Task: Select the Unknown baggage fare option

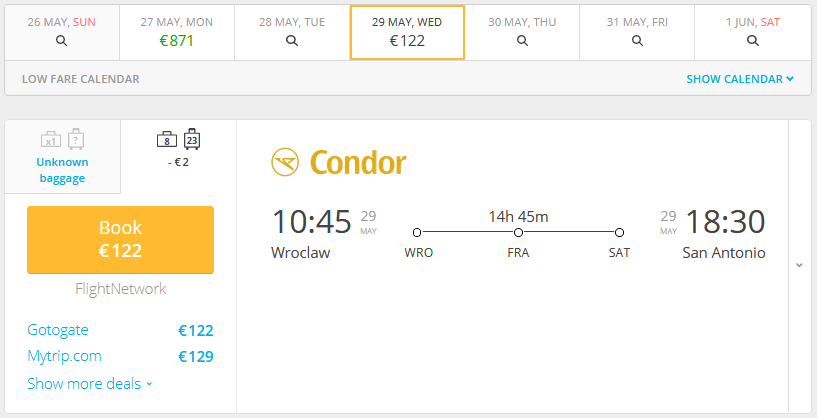Action: click(x=62, y=169)
